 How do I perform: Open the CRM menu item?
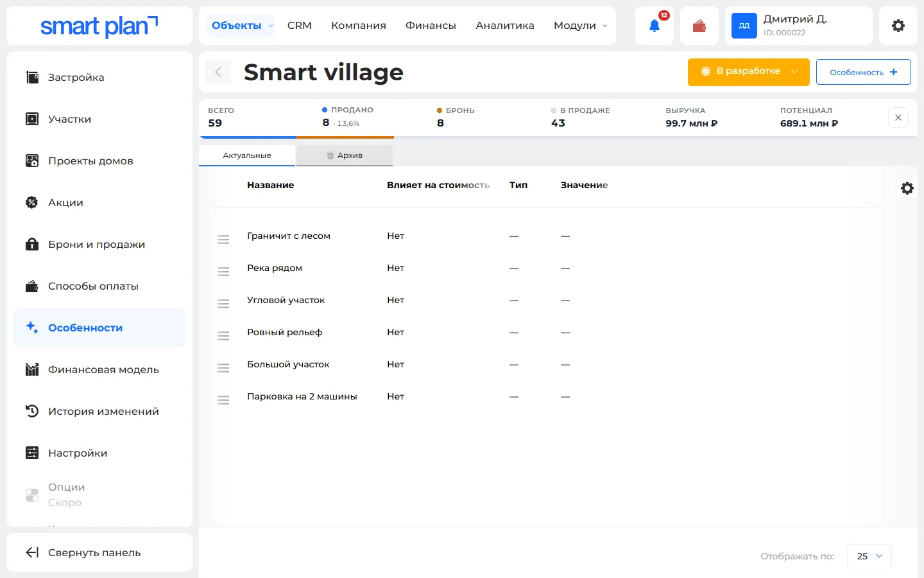300,26
